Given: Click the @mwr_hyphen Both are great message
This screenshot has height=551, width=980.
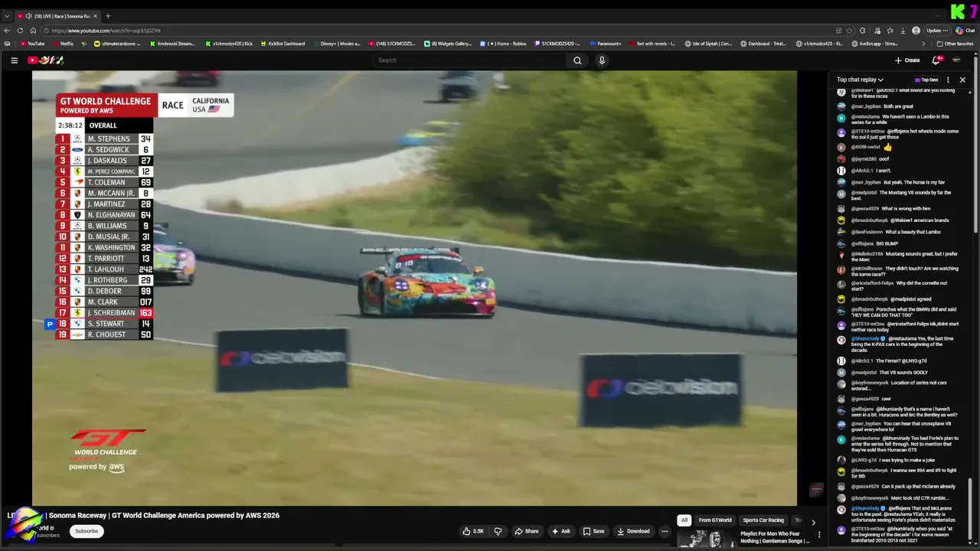Looking at the screenshot, I should [x=882, y=106].
